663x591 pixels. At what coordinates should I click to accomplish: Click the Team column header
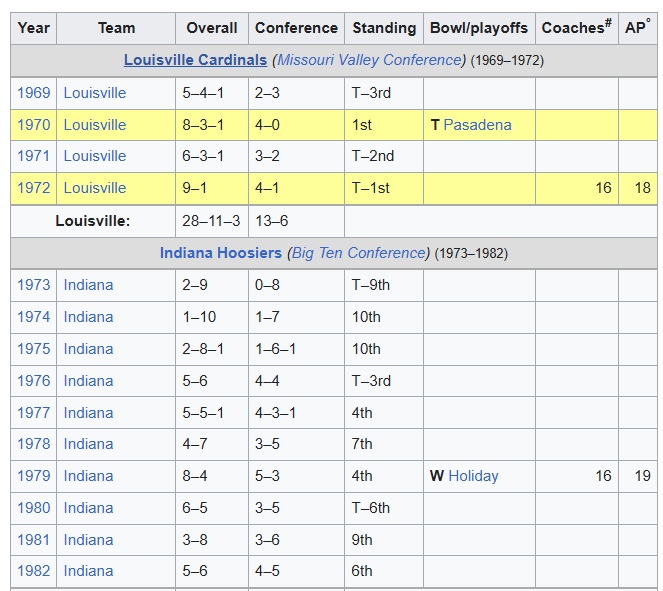click(116, 28)
